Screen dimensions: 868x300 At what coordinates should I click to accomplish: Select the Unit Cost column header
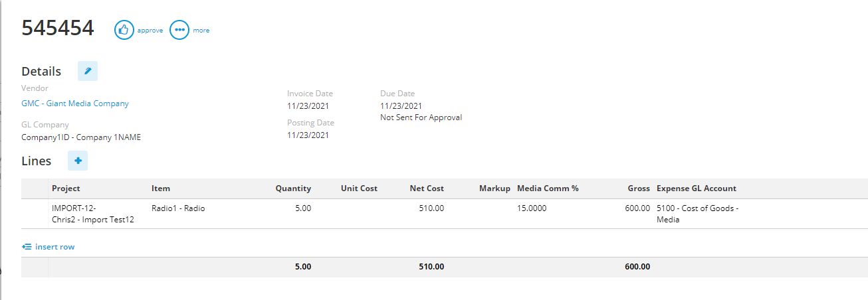[x=359, y=188]
